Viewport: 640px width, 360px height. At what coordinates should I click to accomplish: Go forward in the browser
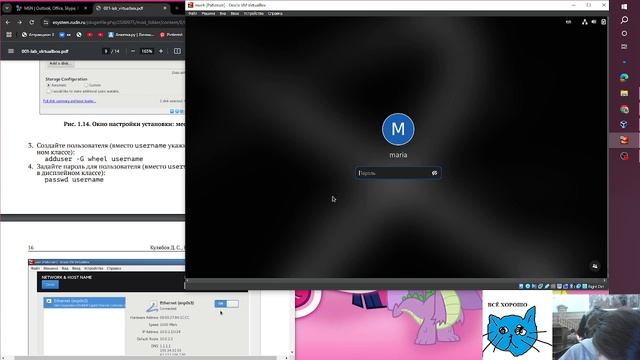tap(20, 22)
